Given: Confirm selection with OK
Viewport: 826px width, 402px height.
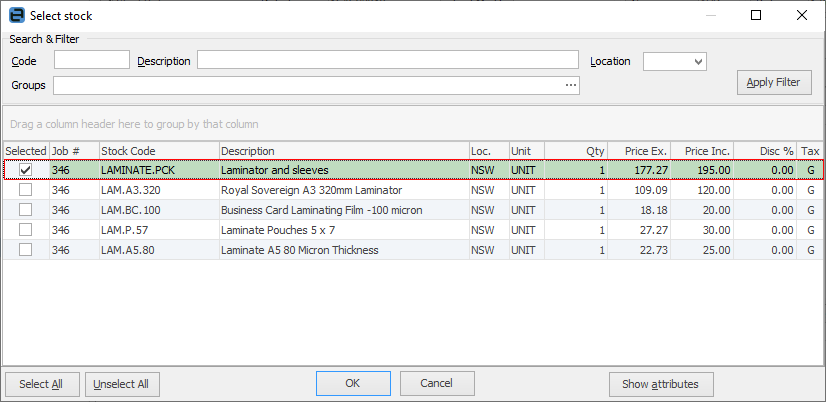Looking at the screenshot, I should click(352, 384).
